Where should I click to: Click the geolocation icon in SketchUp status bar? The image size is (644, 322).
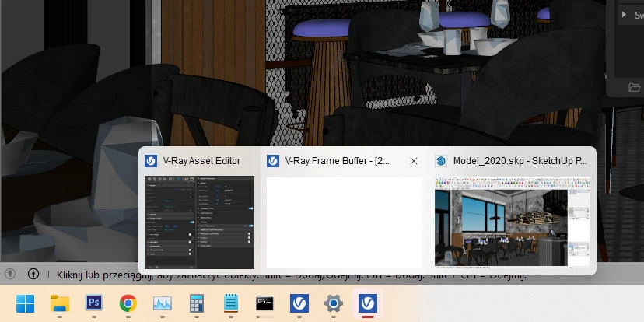click(x=10, y=274)
